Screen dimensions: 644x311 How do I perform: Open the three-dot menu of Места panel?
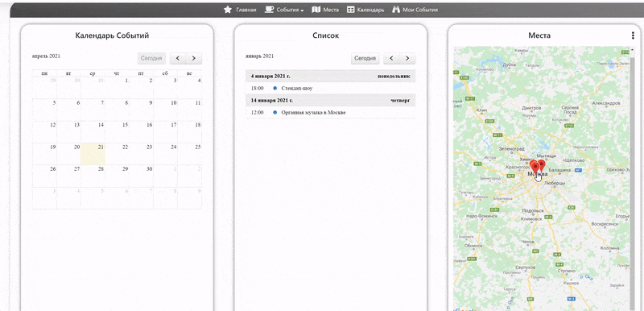[633, 35]
